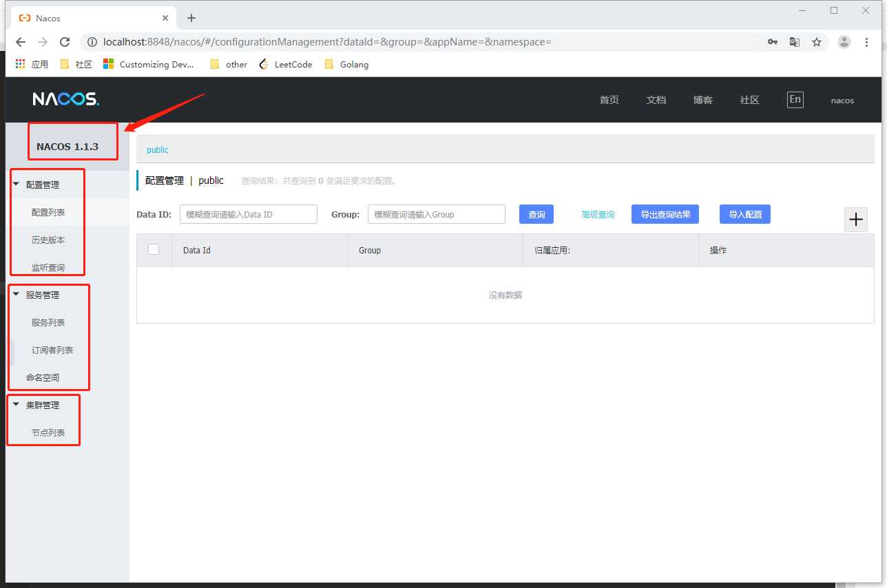Collapse sidebar using edge handle

[10, 352]
